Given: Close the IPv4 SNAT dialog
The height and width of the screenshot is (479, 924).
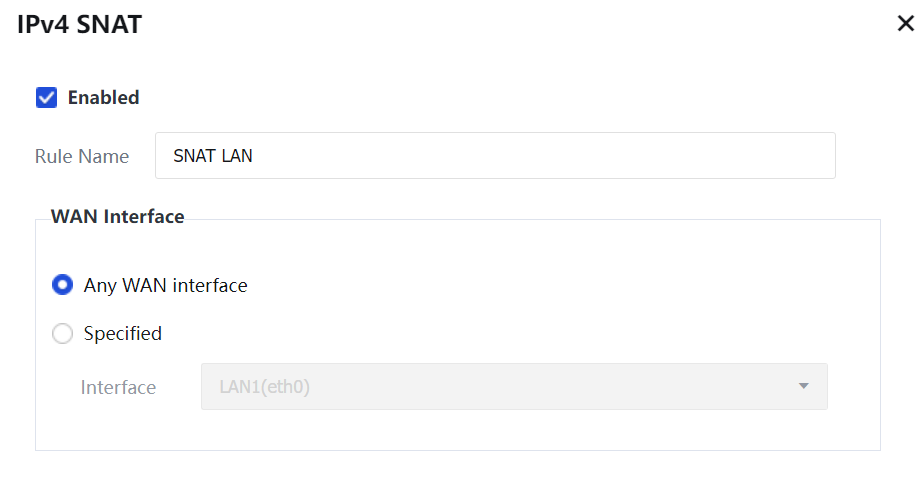Looking at the screenshot, I should coord(905,25).
